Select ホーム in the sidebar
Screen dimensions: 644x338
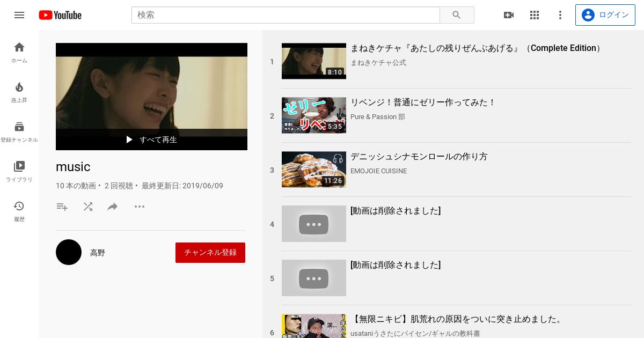(19, 52)
